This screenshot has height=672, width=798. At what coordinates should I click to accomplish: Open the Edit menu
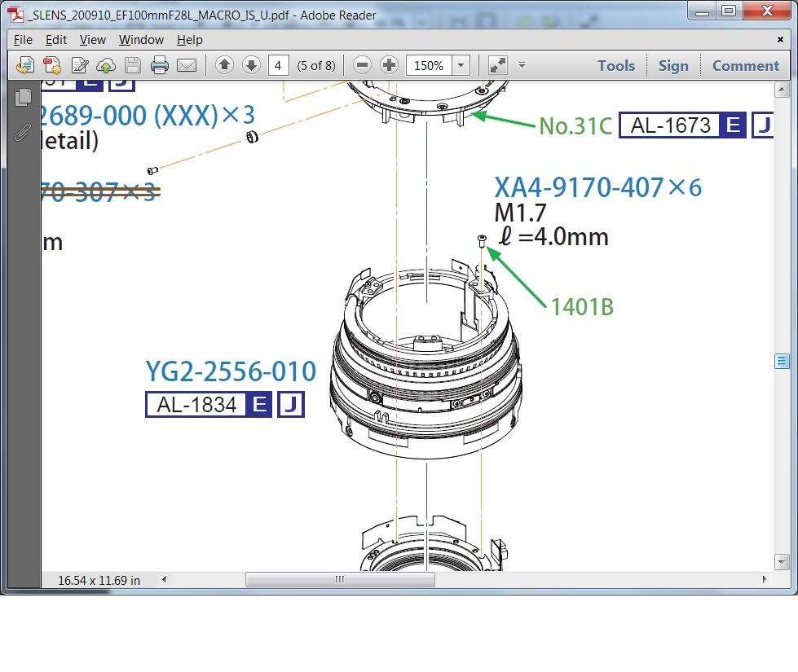point(56,40)
